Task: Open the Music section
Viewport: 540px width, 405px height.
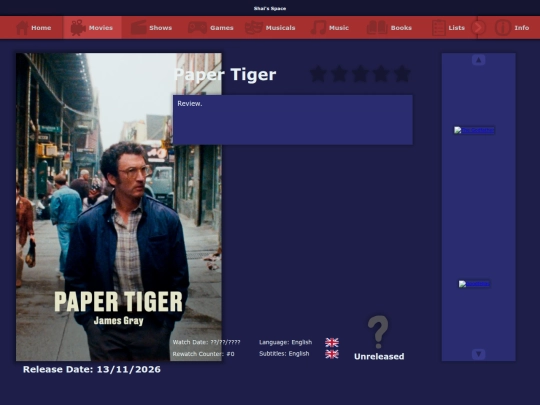Action: [x=330, y=28]
